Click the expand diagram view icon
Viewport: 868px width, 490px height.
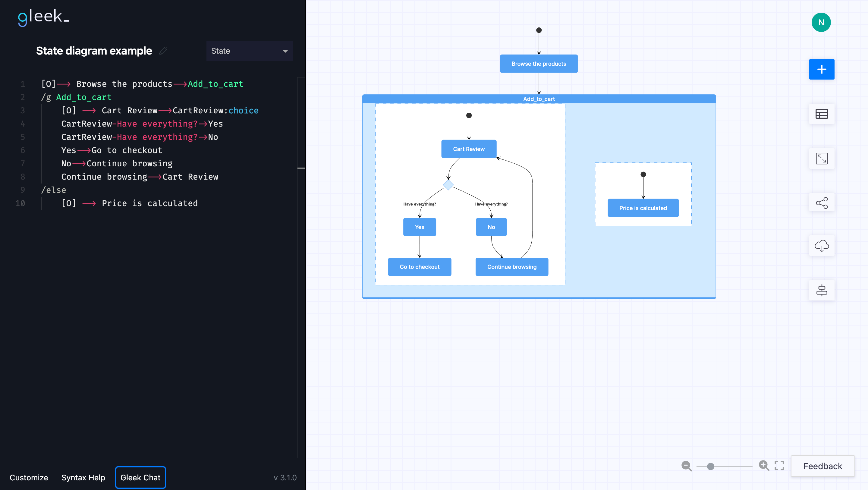(822, 159)
